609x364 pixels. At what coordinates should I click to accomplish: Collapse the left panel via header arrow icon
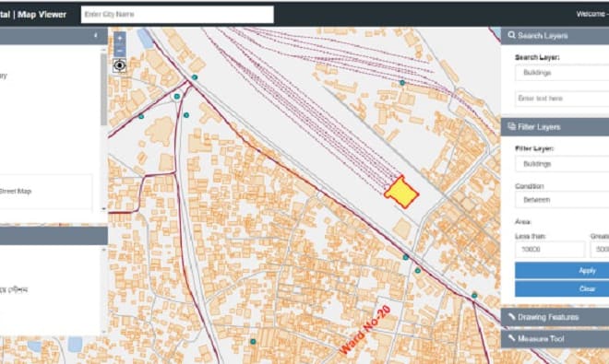(x=96, y=36)
